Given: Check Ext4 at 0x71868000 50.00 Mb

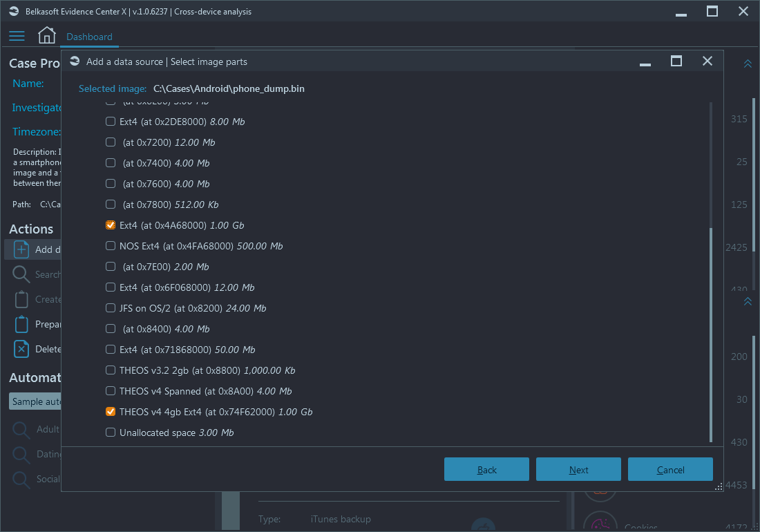Looking at the screenshot, I should pos(111,350).
